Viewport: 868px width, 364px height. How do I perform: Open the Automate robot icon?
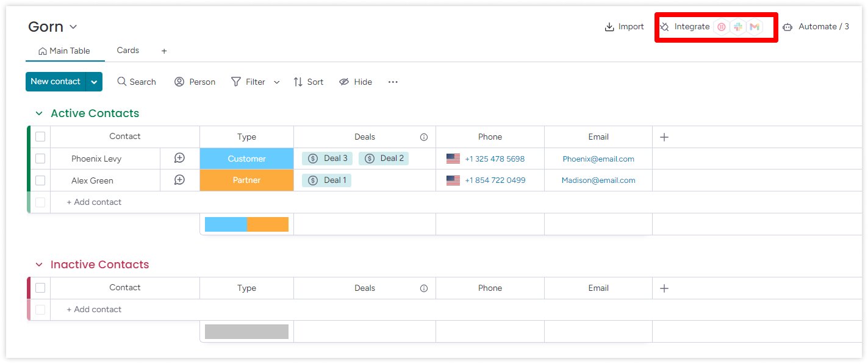click(787, 27)
